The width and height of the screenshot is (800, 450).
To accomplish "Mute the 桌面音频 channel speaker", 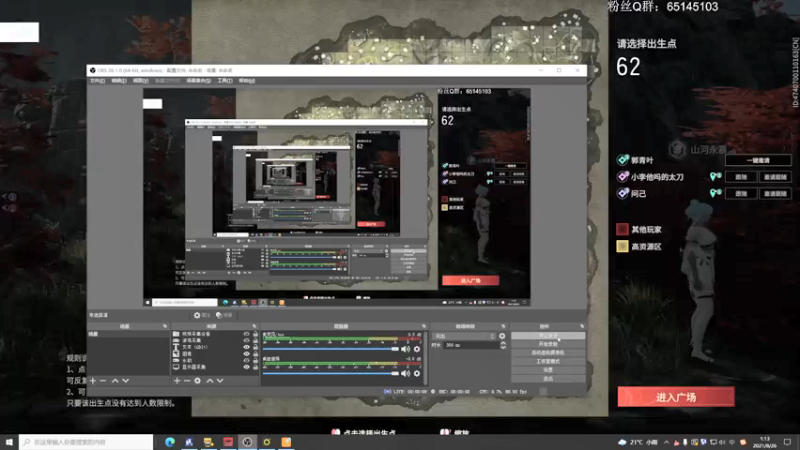I will pos(406,373).
